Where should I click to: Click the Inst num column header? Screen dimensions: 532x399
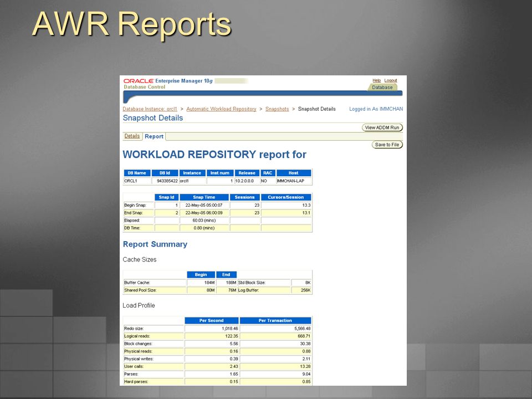tap(220, 173)
